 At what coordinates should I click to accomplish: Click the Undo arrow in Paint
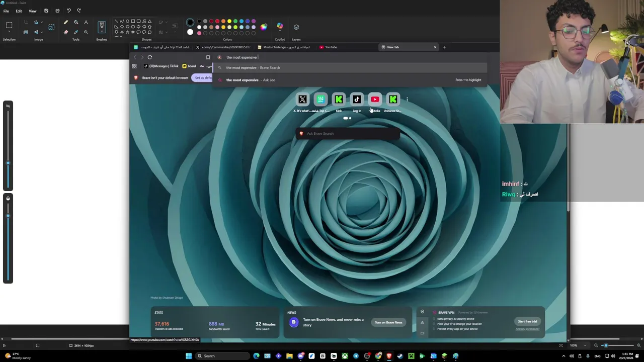[x=69, y=11]
